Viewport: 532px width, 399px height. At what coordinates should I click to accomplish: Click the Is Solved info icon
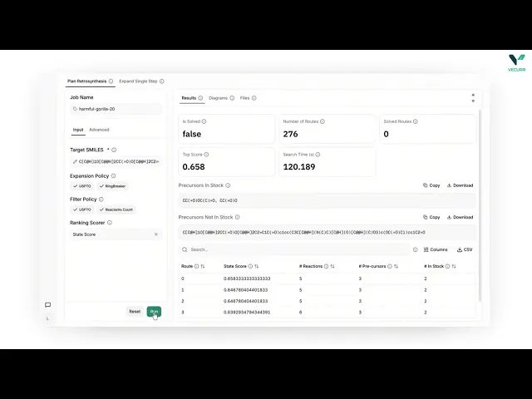coord(204,121)
